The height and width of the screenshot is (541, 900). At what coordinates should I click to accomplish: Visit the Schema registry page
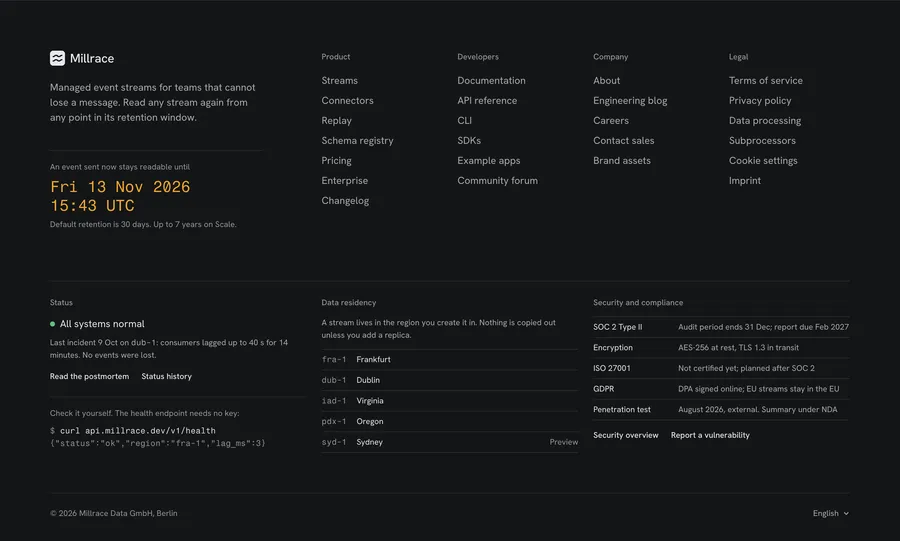(x=357, y=141)
